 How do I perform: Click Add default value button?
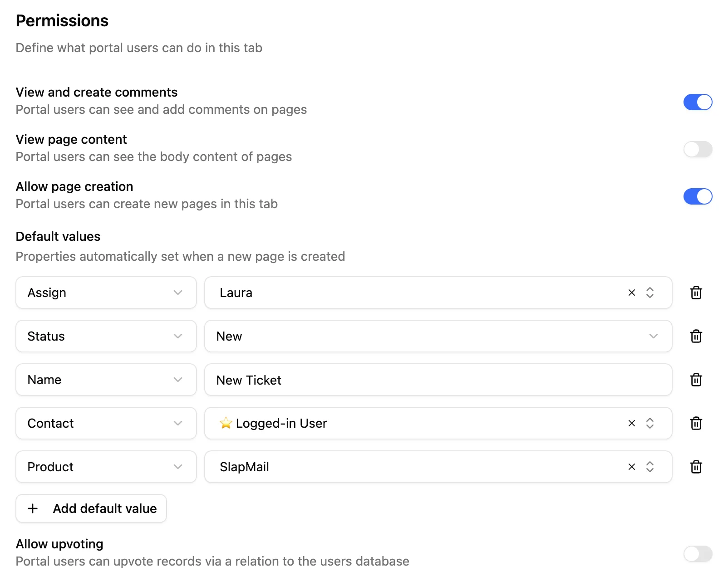point(91,508)
